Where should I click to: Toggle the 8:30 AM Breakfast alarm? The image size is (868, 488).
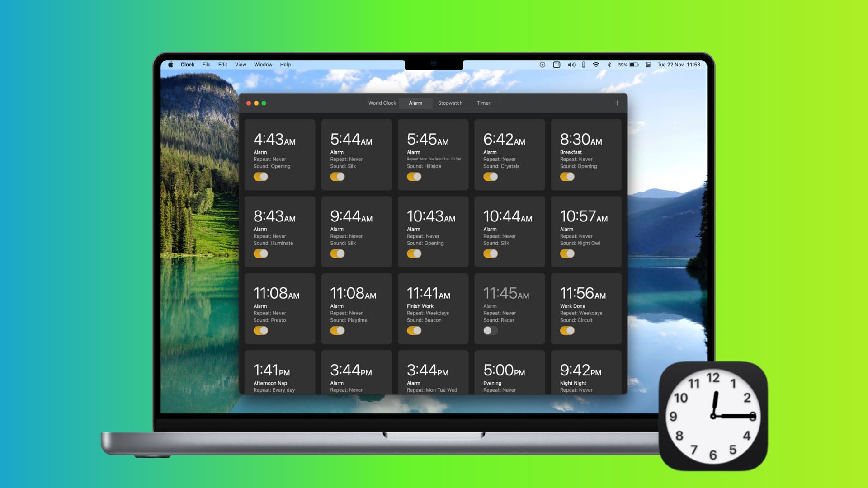click(566, 176)
